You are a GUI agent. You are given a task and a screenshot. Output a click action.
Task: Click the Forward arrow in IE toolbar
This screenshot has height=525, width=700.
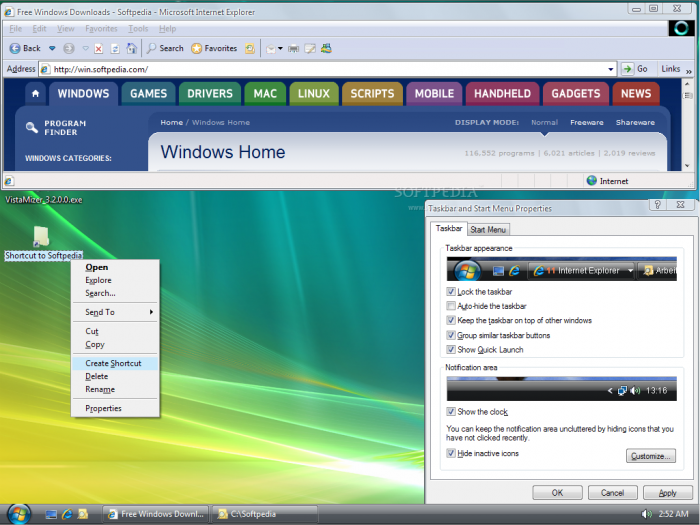pyautogui.click(x=68, y=48)
